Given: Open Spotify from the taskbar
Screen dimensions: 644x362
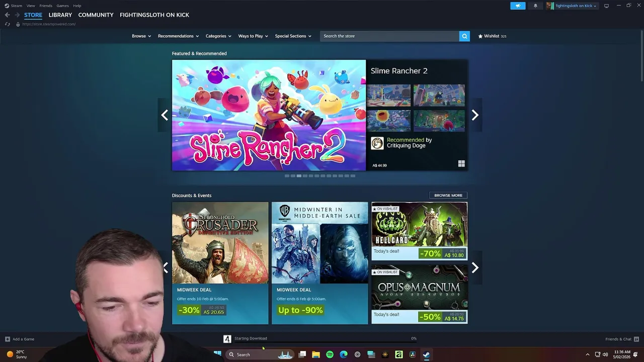Looking at the screenshot, I should pos(330,354).
